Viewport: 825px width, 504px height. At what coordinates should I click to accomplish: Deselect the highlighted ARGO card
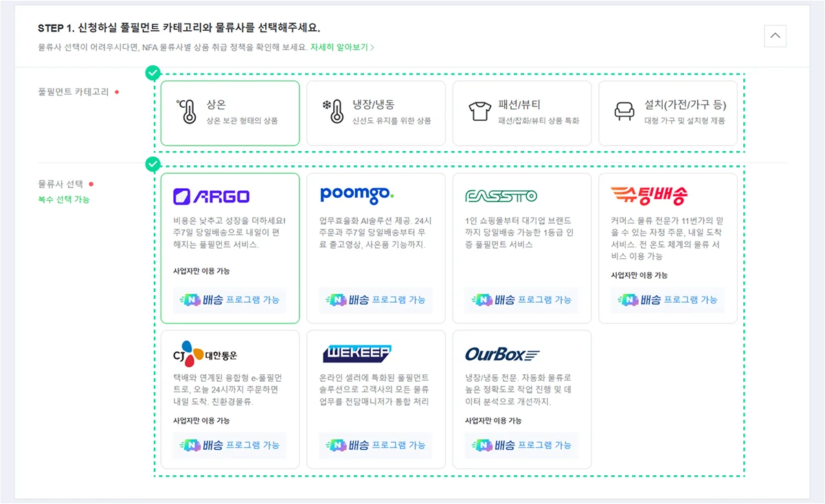point(229,247)
